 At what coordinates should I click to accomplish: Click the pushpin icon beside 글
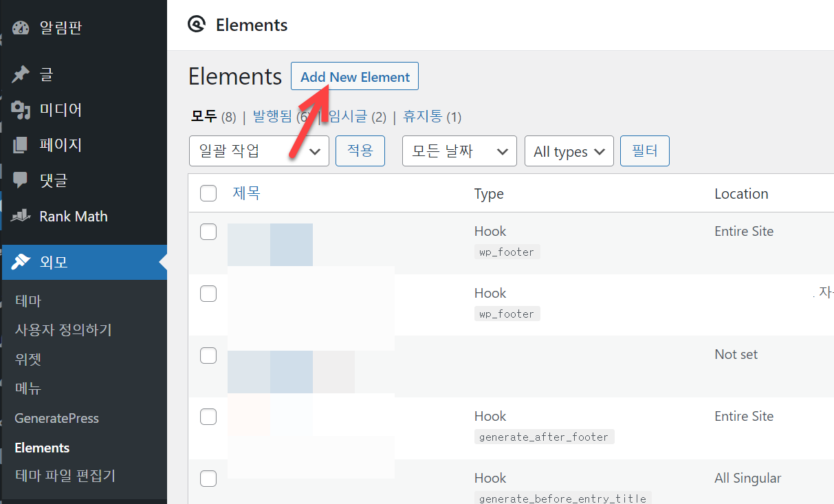[21, 74]
